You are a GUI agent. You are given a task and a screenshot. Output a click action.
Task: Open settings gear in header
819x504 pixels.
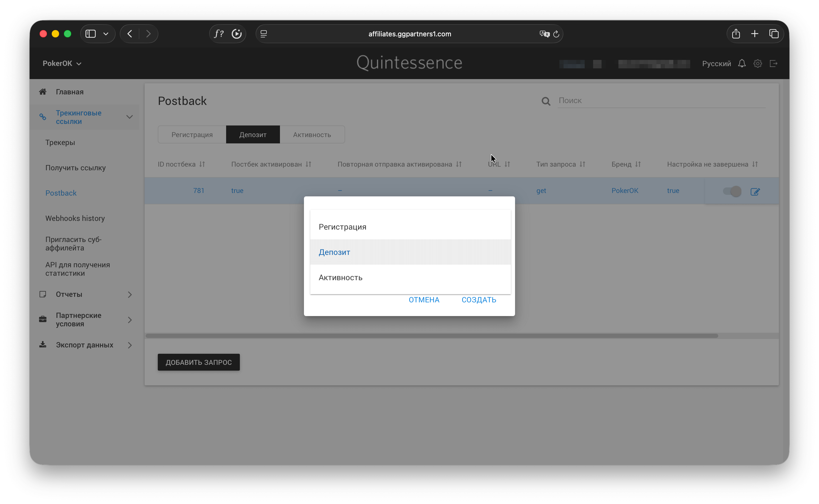758,63
